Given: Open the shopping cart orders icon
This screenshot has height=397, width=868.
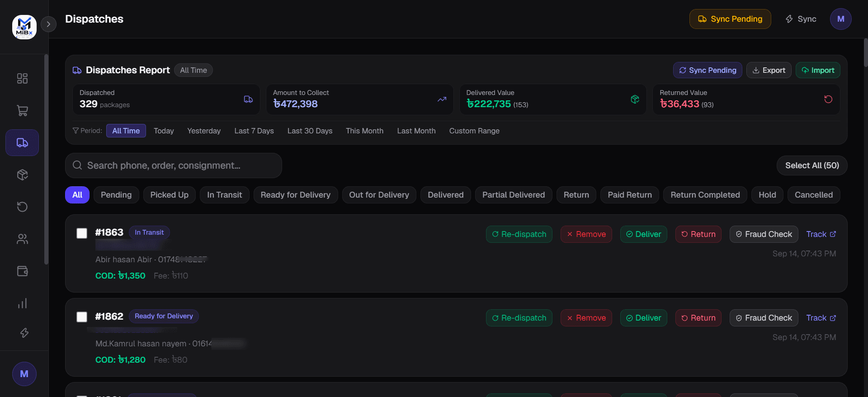Looking at the screenshot, I should tap(22, 111).
